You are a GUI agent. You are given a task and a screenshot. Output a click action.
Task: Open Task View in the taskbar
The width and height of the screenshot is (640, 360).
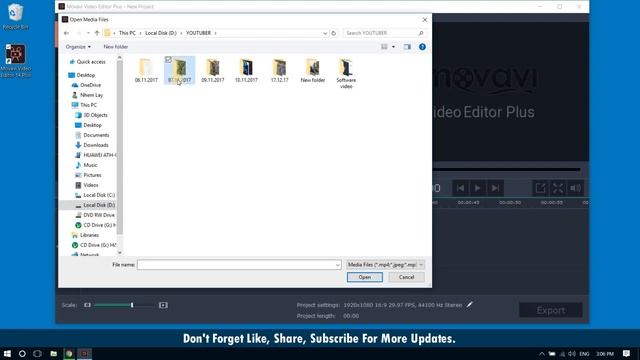pyautogui.click(x=38, y=354)
